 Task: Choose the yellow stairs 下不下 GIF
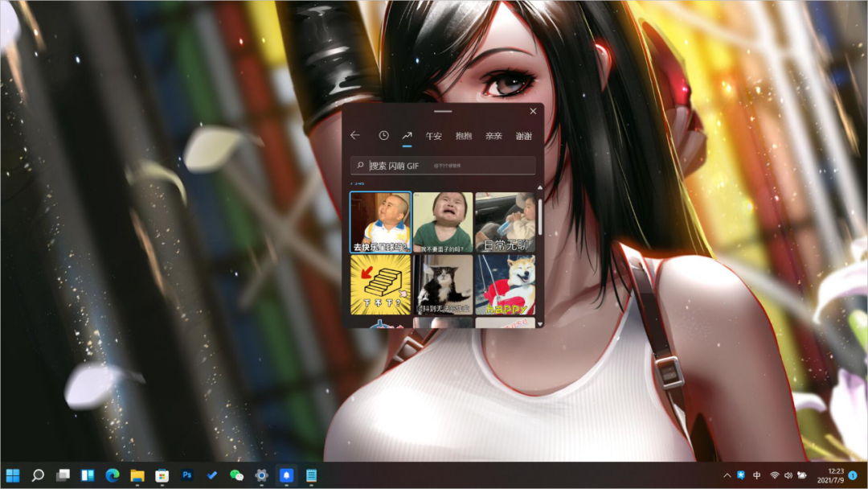click(380, 285)
